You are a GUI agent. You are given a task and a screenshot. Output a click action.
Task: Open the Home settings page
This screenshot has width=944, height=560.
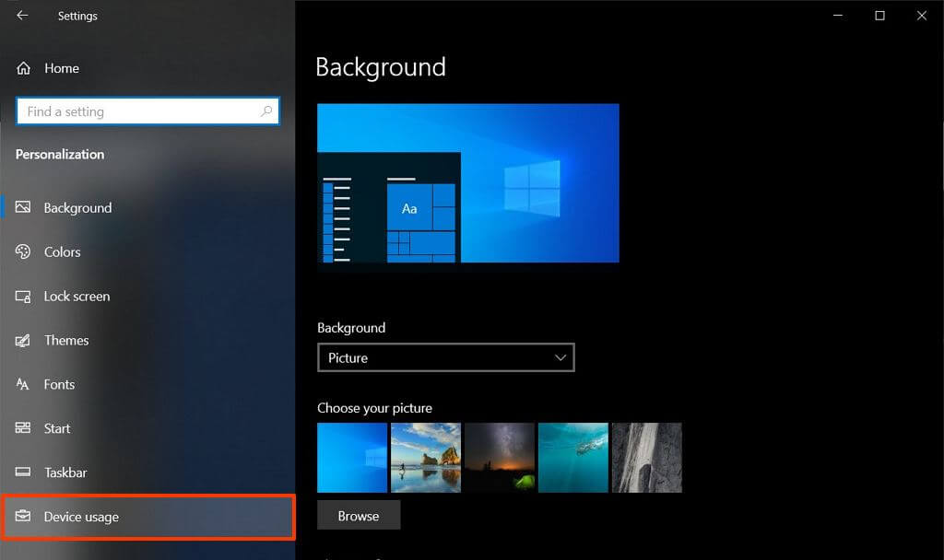coord(147,68)
